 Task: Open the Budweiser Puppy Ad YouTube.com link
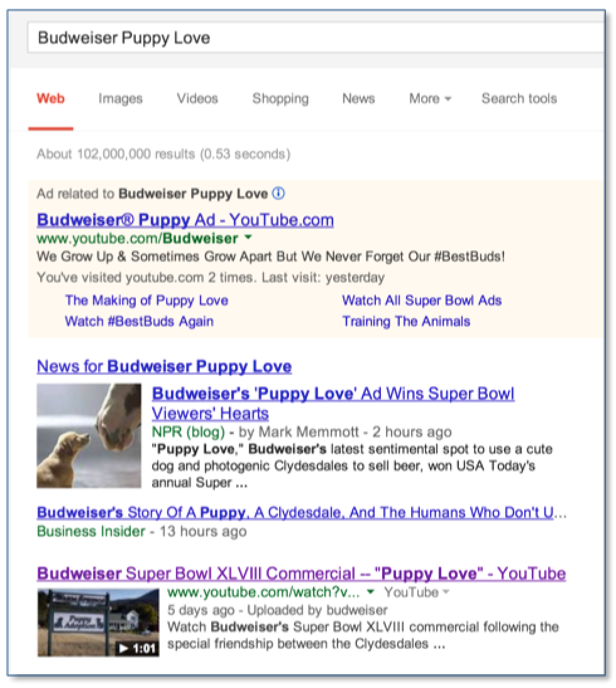point(185,220)
